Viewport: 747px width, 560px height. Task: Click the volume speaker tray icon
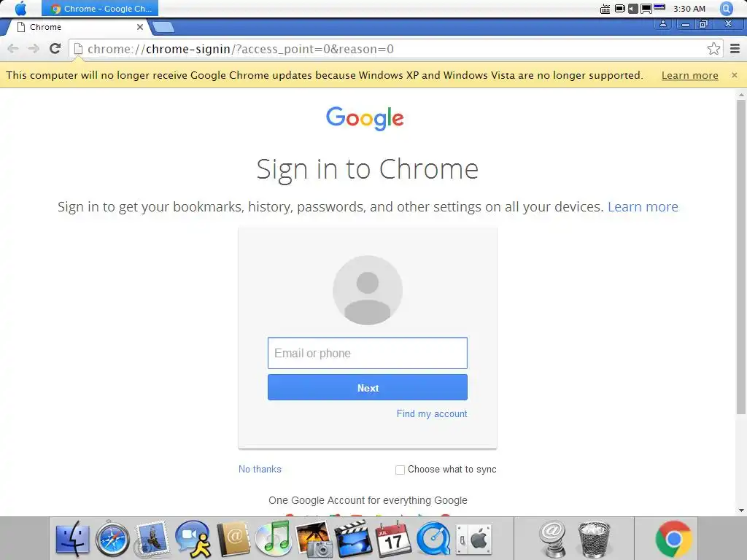tap(632, 9)
